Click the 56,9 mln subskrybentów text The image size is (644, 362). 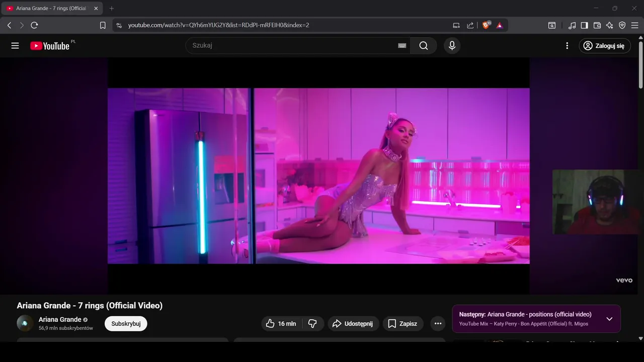(x=66, y=328)
